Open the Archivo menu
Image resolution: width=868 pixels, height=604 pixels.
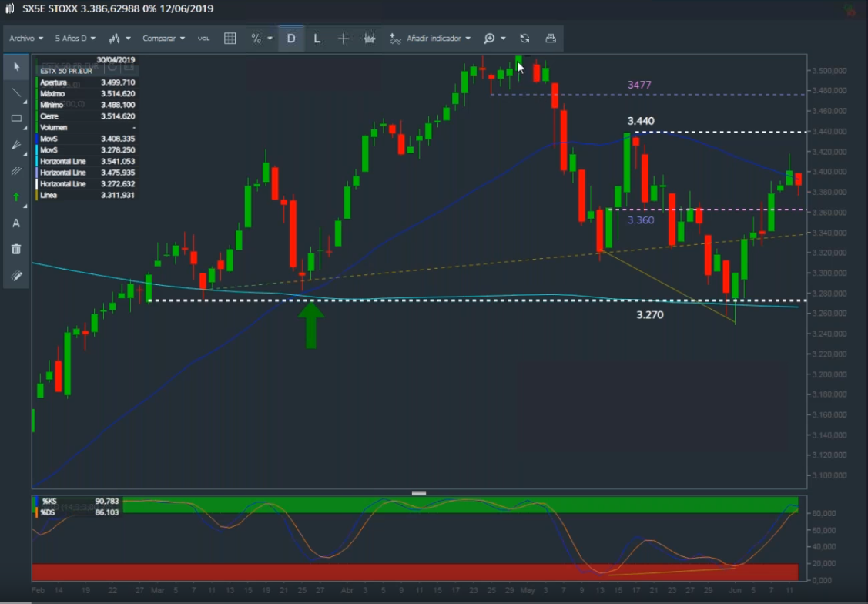coord(26,39)
